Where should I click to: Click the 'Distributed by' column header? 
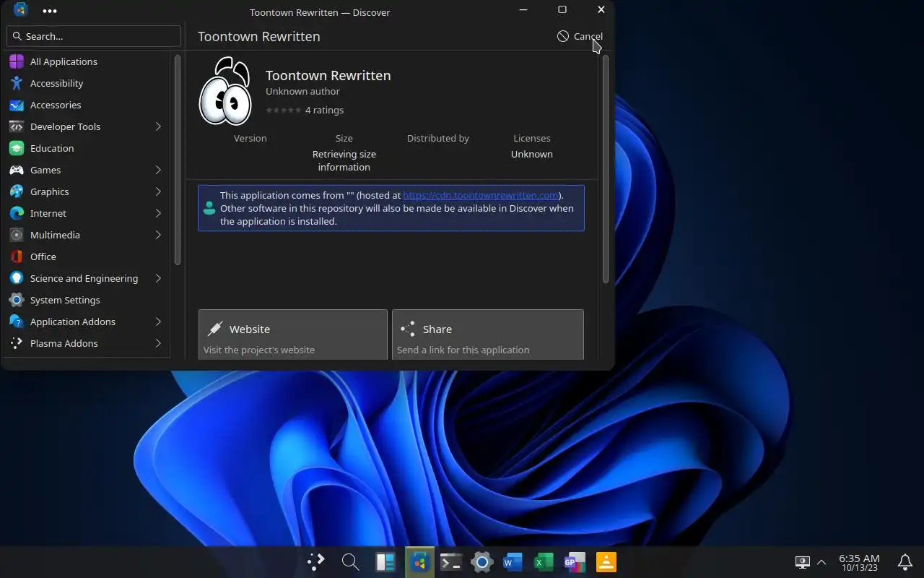coord(438,138)
